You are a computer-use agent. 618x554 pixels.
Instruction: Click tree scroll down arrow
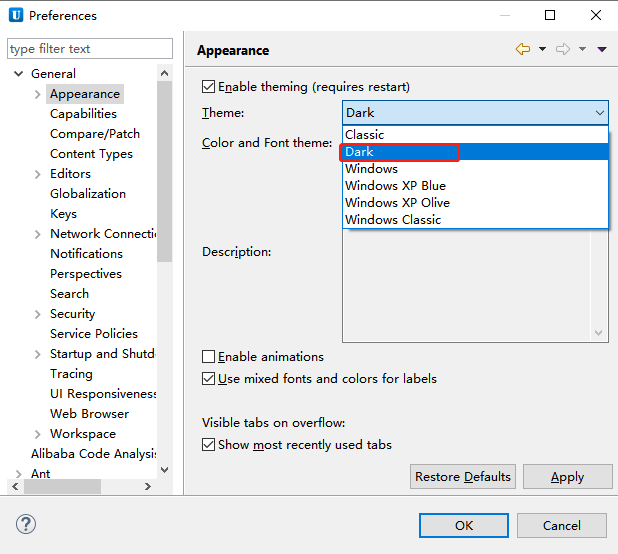pos(165,470)
